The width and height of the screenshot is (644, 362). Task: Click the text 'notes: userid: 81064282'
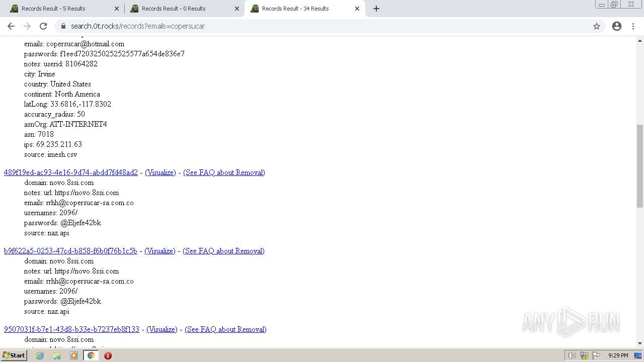coord(61,64)
